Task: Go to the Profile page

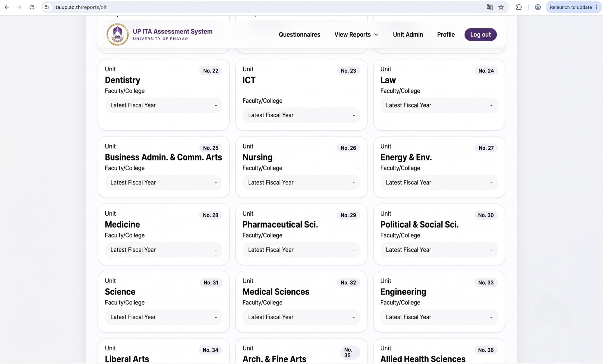Action: [x=446, y=35]
